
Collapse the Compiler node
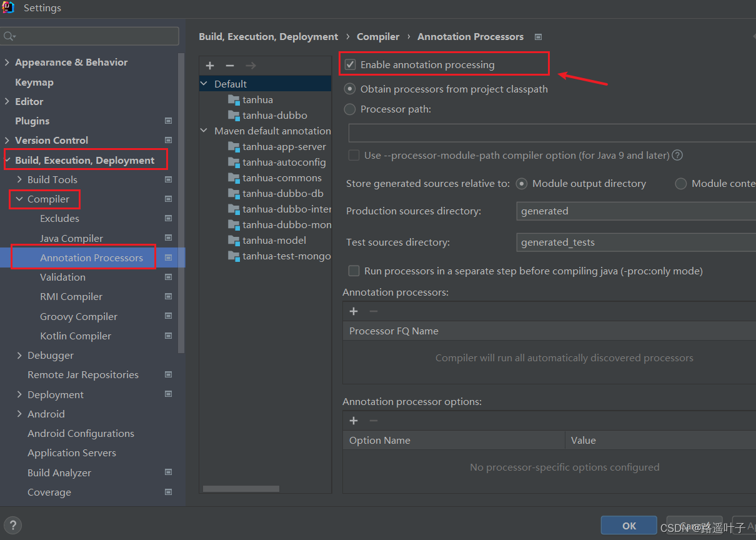20,199
